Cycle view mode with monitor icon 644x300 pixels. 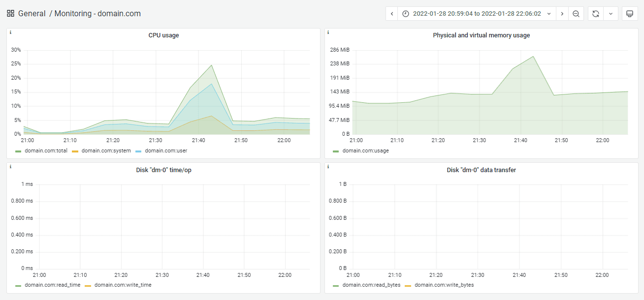pyautogui.click(x=629, y=14)
